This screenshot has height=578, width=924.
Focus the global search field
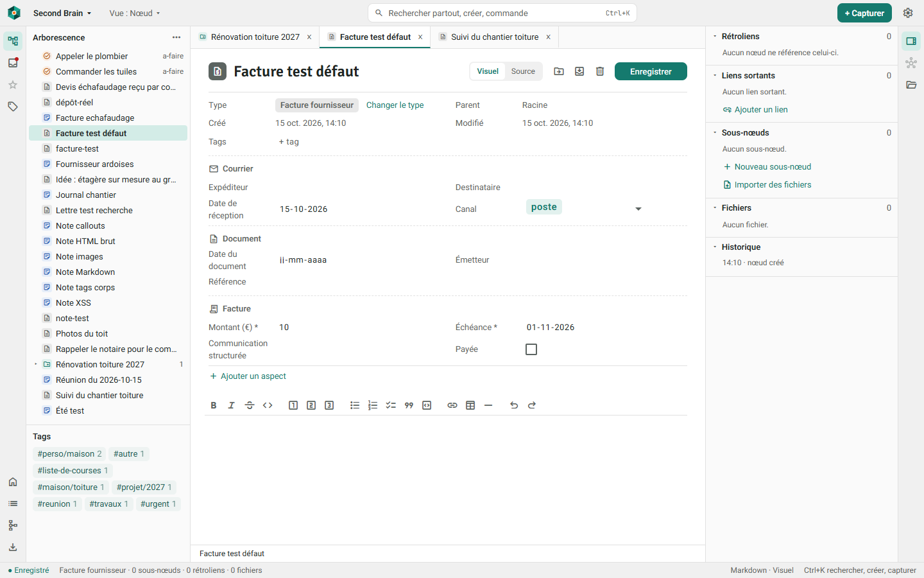[x=502, y=13]
